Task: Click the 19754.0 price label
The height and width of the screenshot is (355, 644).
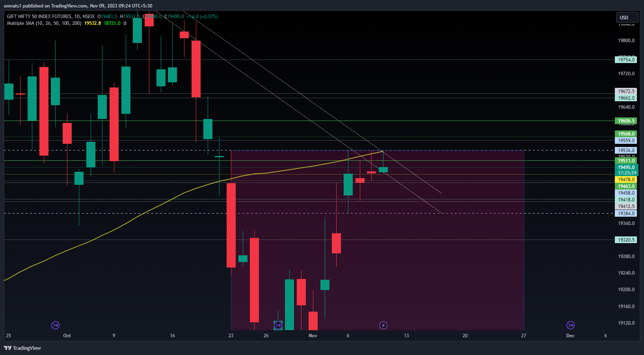Action: (626, 60)
